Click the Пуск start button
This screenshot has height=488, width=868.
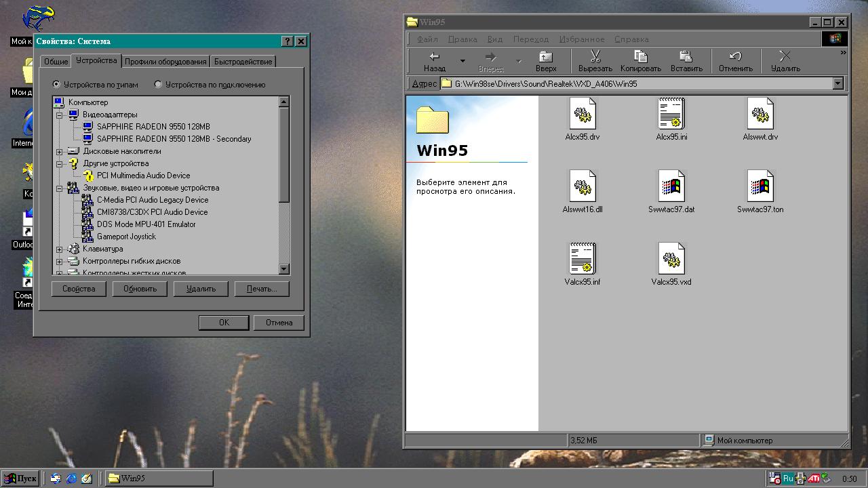tap(20, 479)
